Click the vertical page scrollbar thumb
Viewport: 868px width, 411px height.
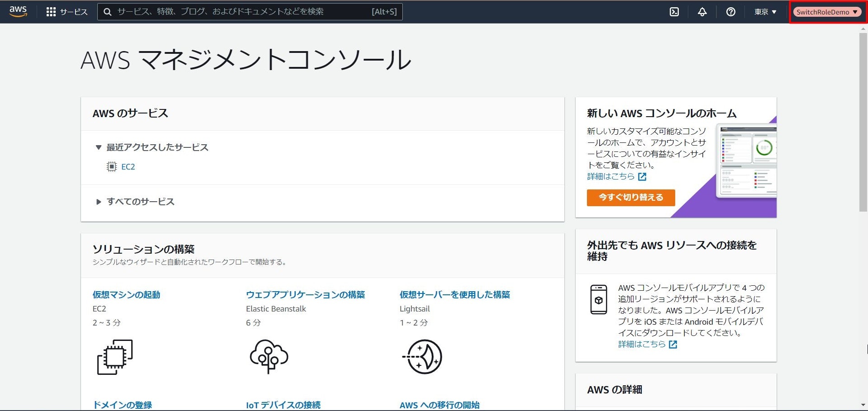coord(863,122)
